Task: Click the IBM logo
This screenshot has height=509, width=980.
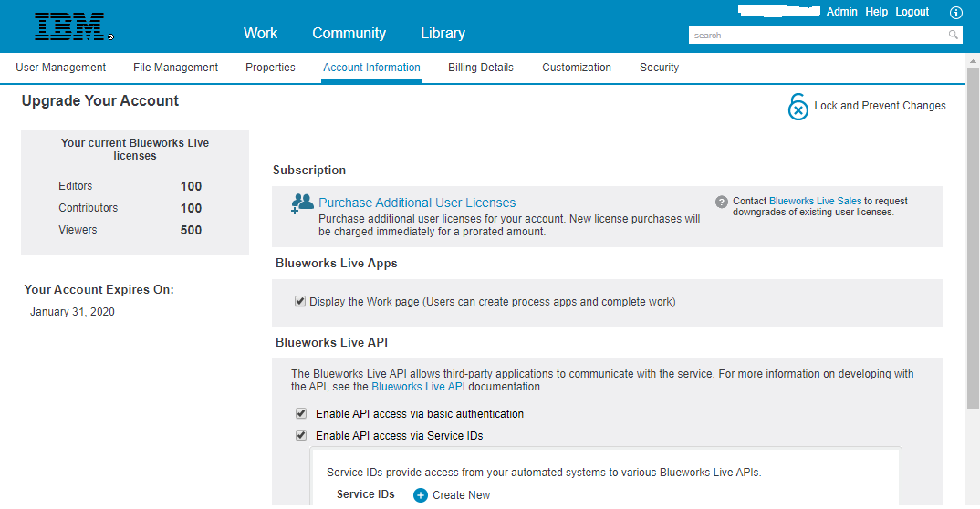Action: pos(74,26)
